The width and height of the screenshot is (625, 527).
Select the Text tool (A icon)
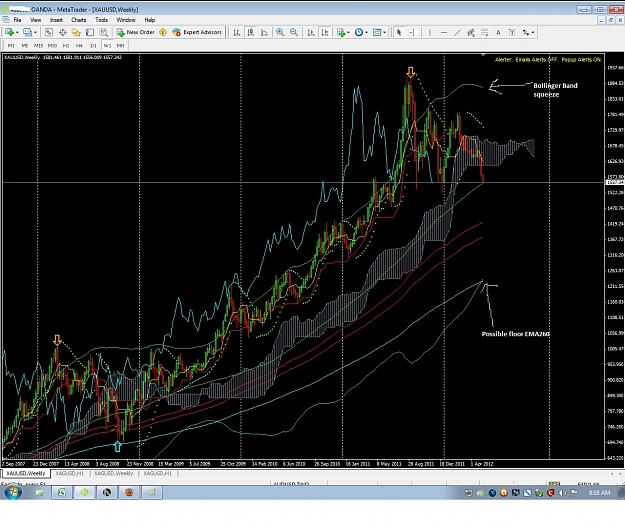click(x=498, y=32)
